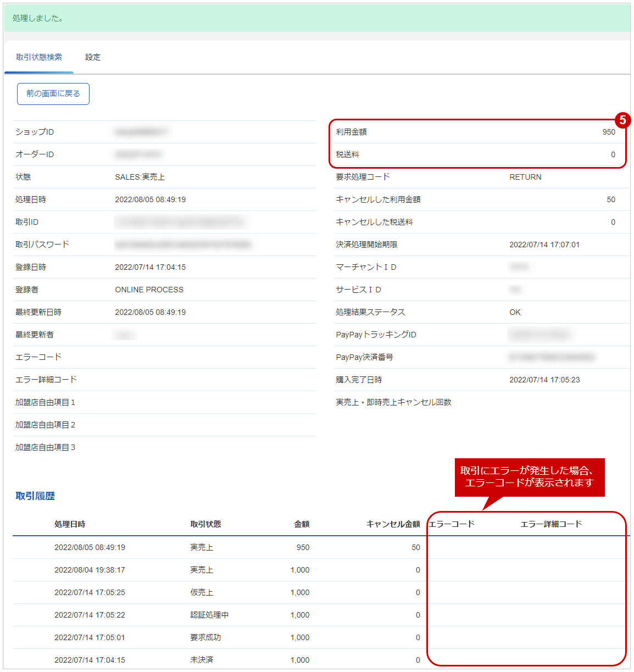Click the マーチャントＩＤ label
634x672 pixels.
coord(366,267)
